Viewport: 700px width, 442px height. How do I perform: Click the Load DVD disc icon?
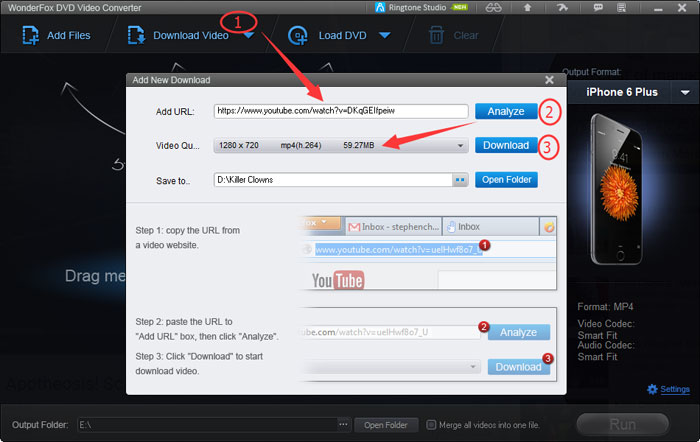pyautogui.click(x=298, y=36)
